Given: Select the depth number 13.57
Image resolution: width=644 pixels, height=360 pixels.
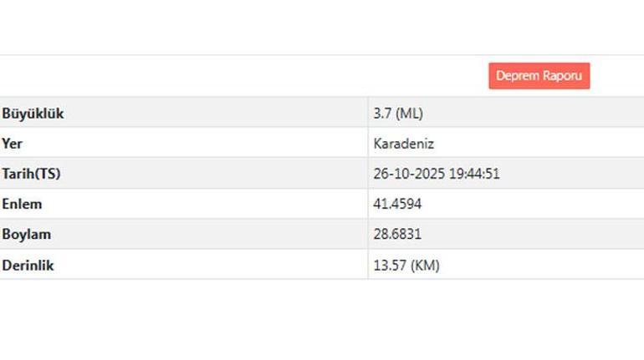Looking at the screenshot, I should pos(389,266).
